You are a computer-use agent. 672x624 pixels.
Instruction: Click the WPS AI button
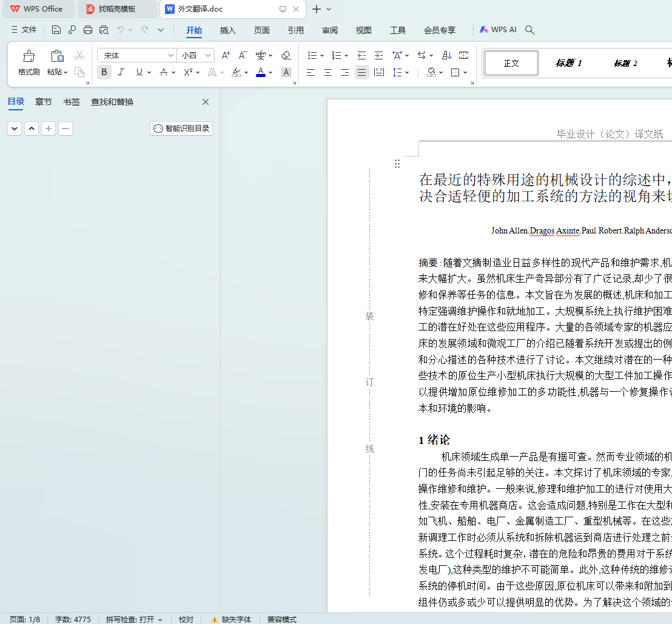498,30
